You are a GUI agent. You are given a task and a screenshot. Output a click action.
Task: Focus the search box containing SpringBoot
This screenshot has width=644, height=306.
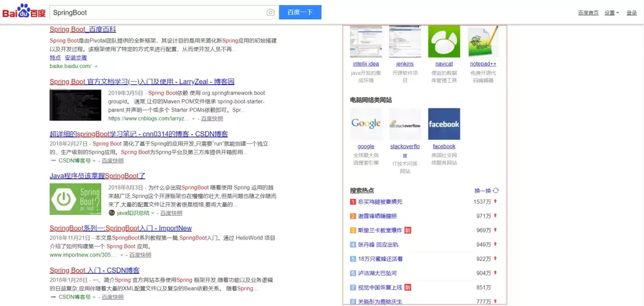pos(164,12)
